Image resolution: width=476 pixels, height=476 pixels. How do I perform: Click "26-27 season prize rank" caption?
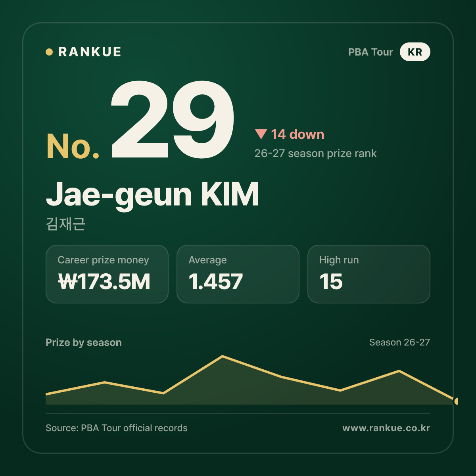[x=315, y=154]
